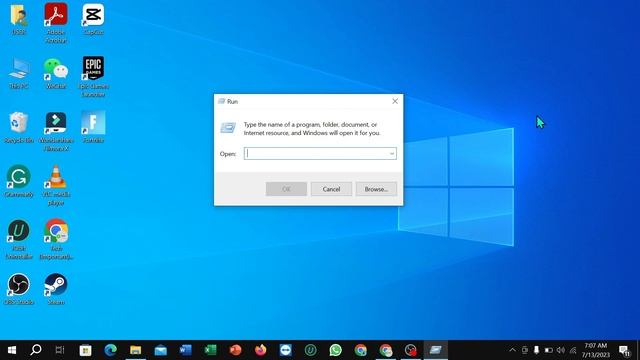Viewport: 640px width, 360px height.
Task: Open network settings from the tray
Action: [x=573, y=350]
